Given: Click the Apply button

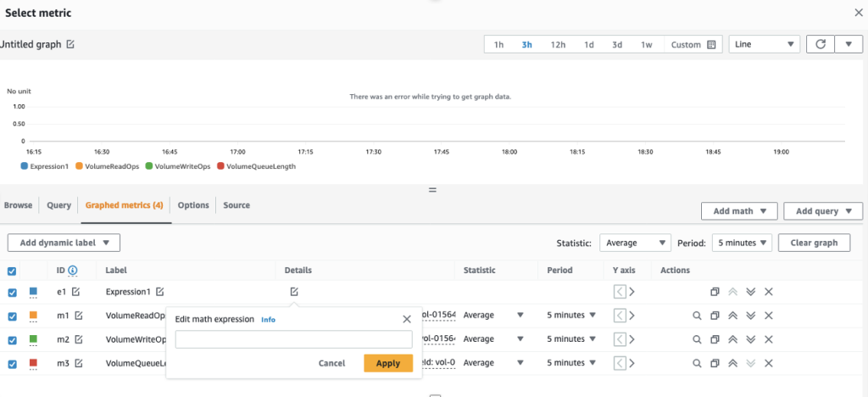Looking at the screenshot, I should tap(388, 363).
